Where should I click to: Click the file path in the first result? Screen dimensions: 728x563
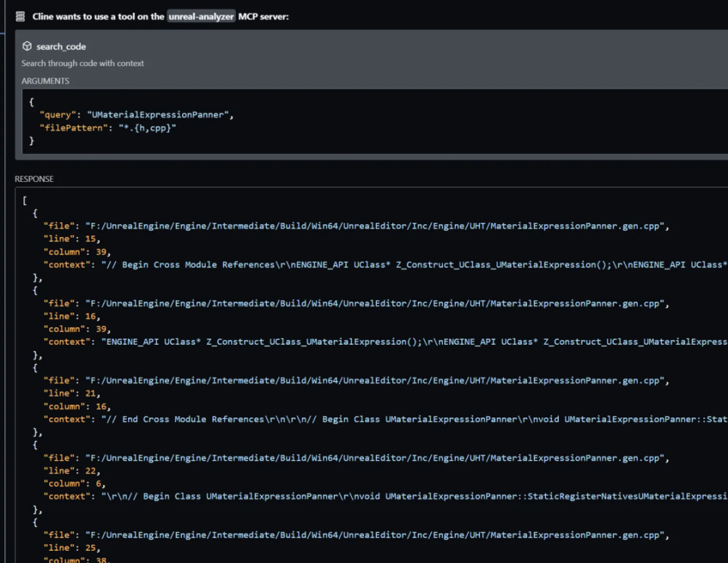375,227
